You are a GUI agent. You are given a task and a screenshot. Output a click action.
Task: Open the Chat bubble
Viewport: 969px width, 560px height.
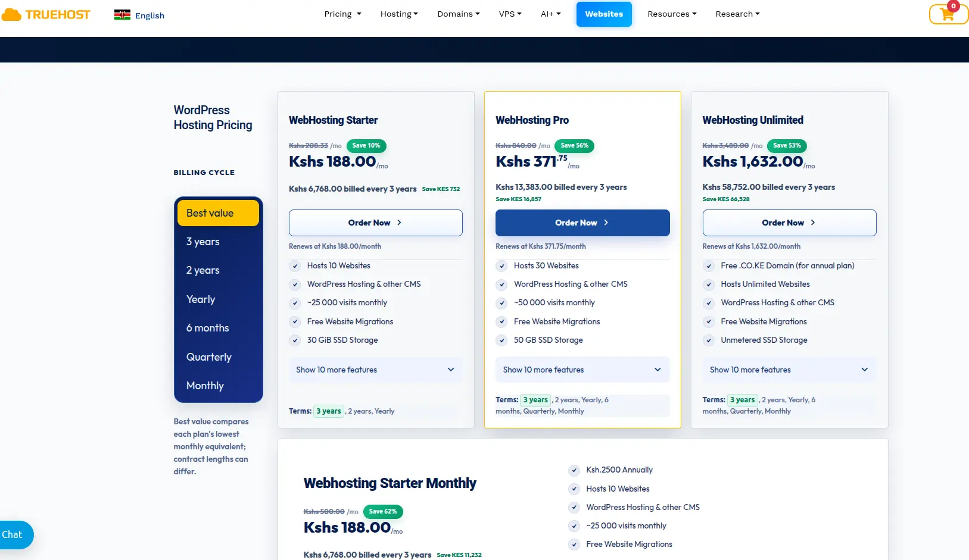tap(16, 534)
